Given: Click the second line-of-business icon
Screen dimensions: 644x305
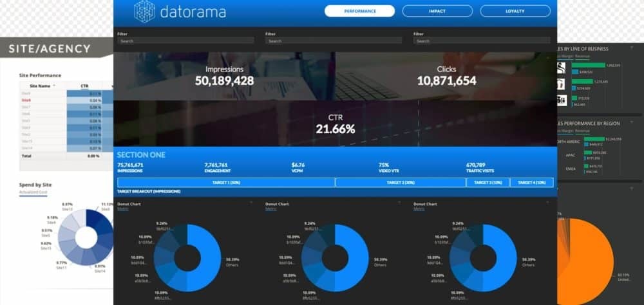Looking at the screenshot, I should coord(561,84).
